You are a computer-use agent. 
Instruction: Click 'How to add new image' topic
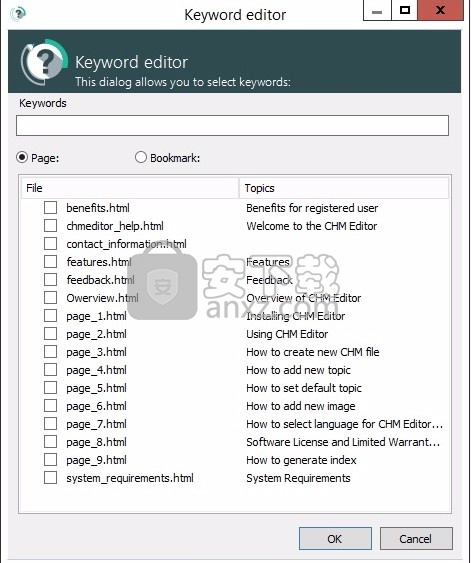301,406
